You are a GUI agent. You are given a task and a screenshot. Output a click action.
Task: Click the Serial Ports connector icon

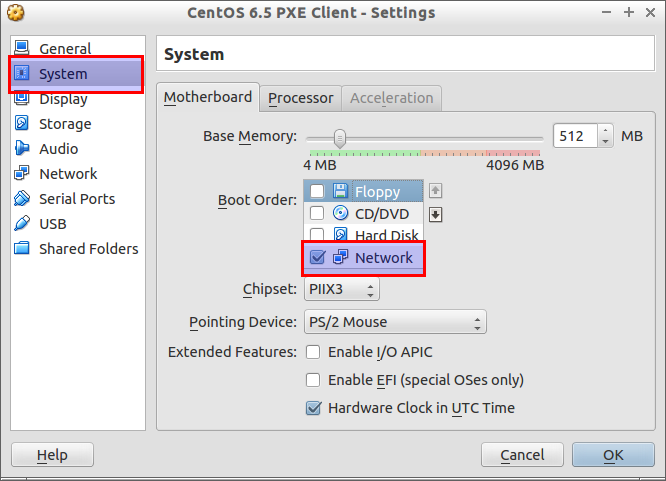[22, 198]
